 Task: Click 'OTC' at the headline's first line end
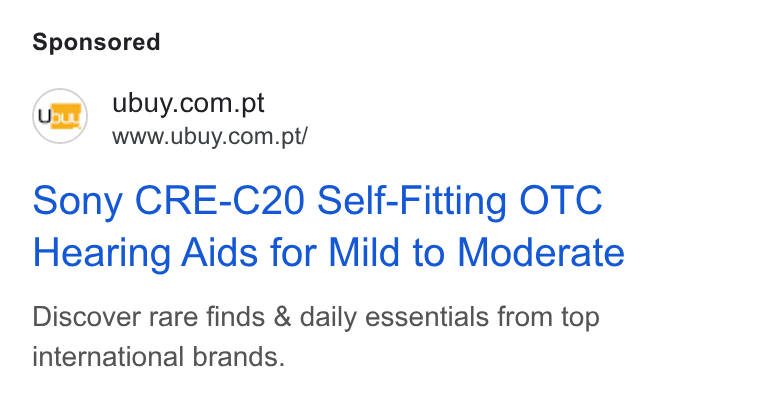(x=561, y=200)
